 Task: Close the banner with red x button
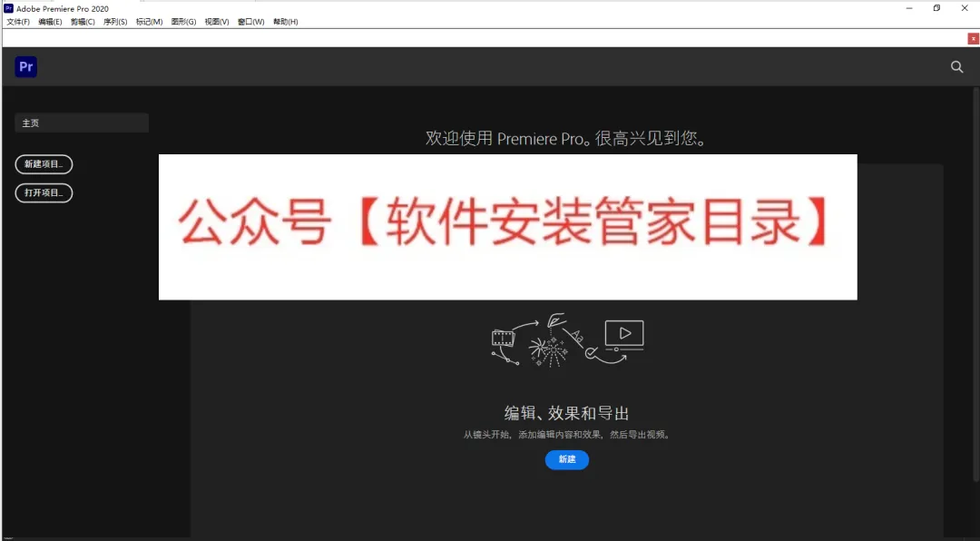coord(973,39)
